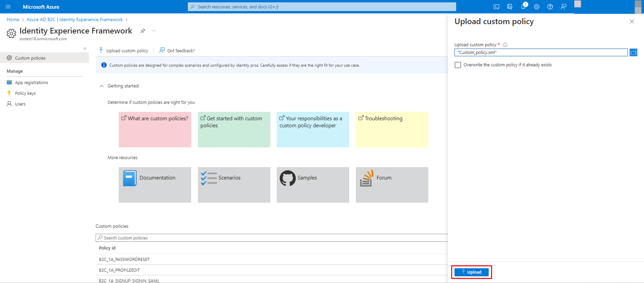
Task: Open Your responsibilities as developer tile
Action: click(x=313, y=129)
